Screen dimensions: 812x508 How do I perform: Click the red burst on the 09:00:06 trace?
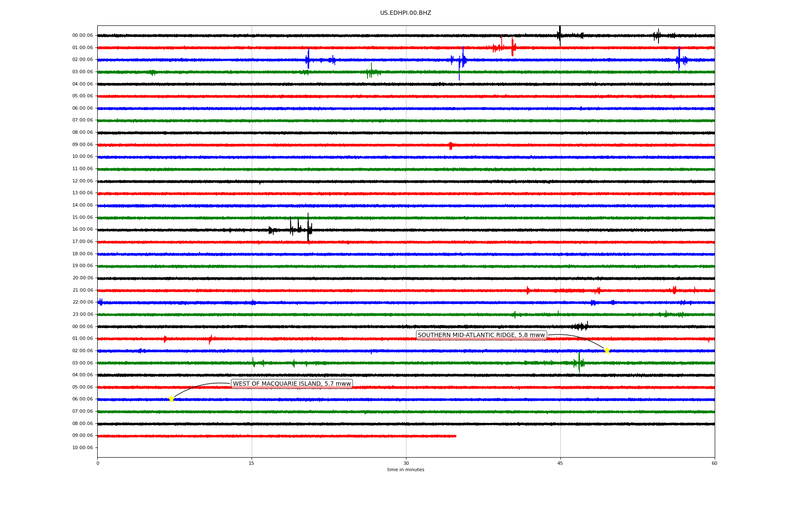click(450, 146)
